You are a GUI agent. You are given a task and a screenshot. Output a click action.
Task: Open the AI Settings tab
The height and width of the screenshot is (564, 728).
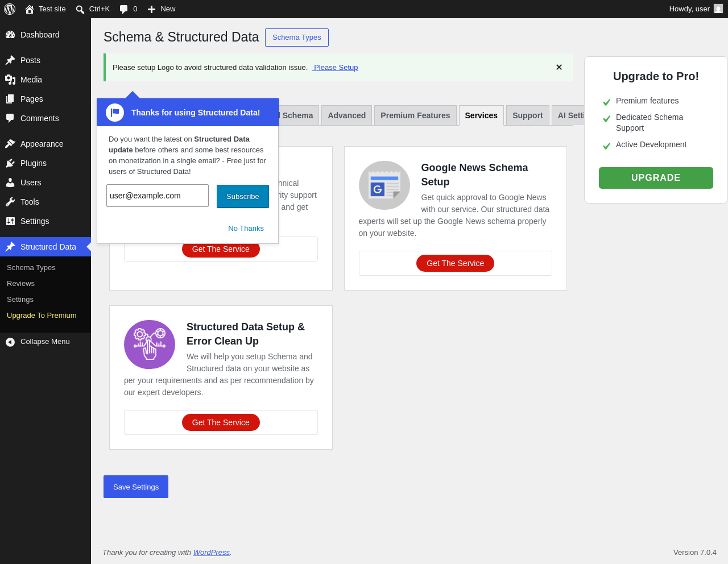(x=569, y=115)
